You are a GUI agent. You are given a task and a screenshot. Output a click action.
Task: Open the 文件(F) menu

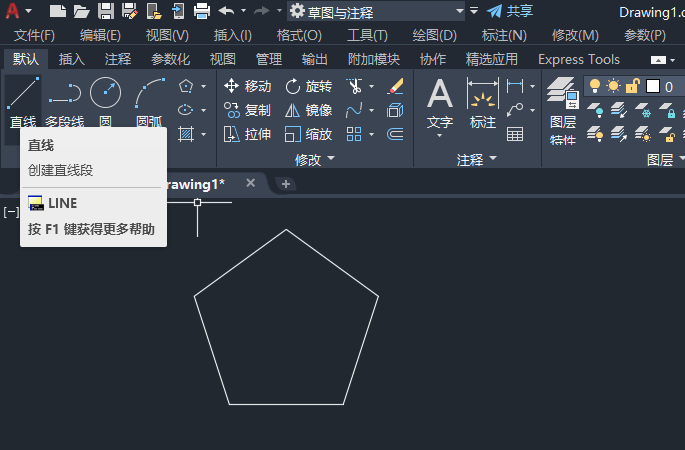click(34, 35)
